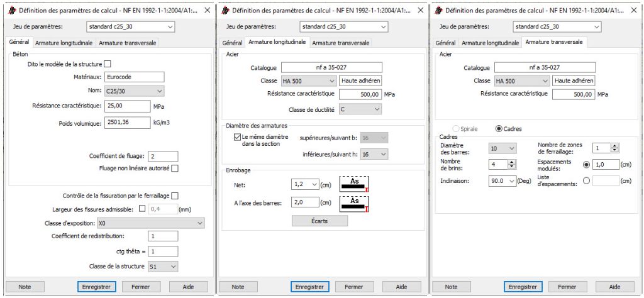Uncheck Le même diamètre dans la section
Image resolution: width=644 pixels, height=298 pixels.
[x=237, y=137]
